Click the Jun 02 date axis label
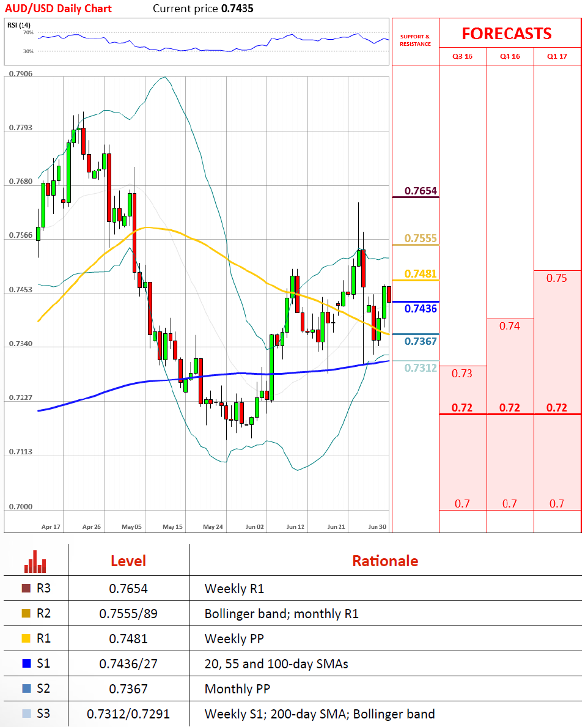Screen dimensions: 588x727 (x=255, y=526)
